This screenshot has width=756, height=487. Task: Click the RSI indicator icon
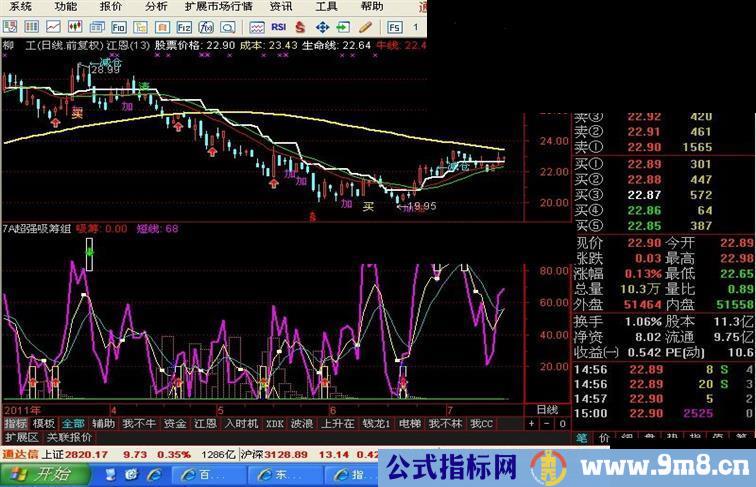(x=279, y=27)
